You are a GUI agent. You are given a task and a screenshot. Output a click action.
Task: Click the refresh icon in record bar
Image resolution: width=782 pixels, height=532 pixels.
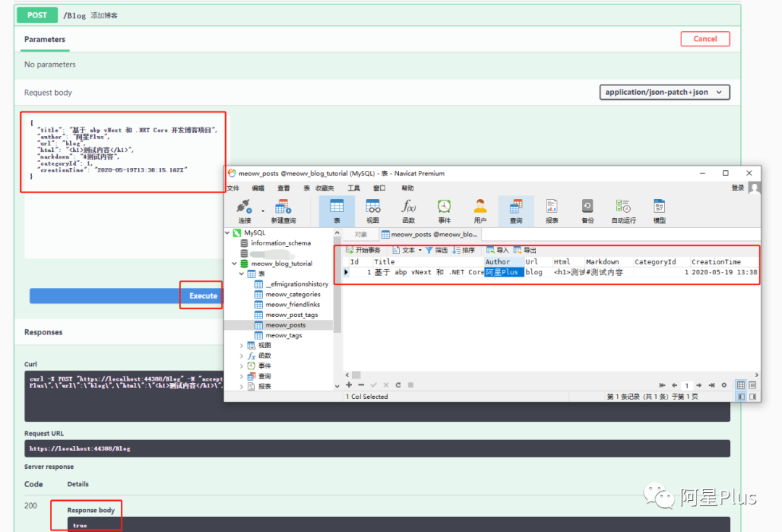398,385
